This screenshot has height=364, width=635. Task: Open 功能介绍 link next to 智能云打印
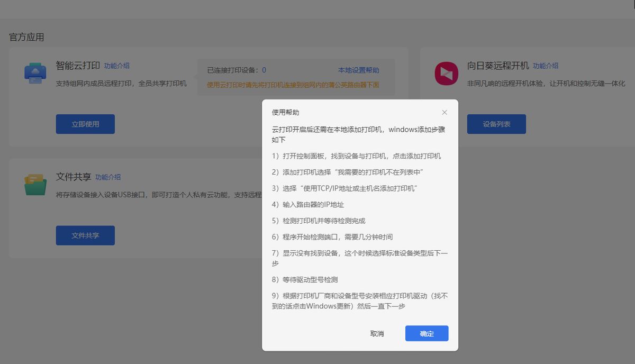117,66
